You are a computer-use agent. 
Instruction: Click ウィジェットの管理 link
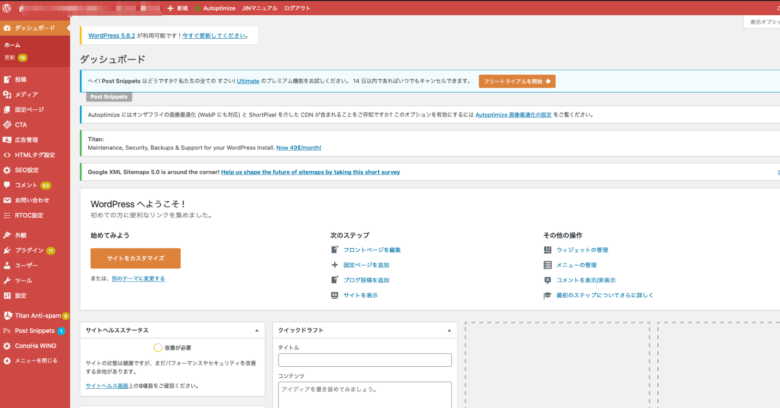point(582,250)
